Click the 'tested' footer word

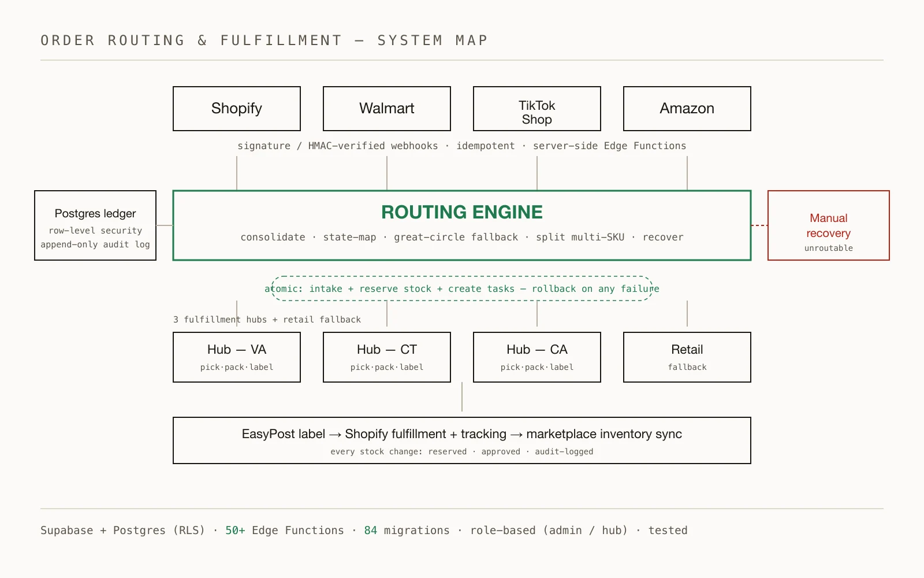668,531
